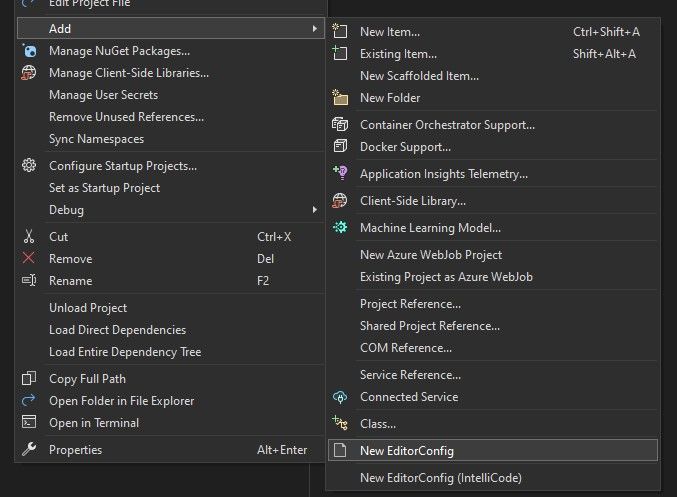
Task: Click the Connected Service cloud icon
Action: pos(340,397)
